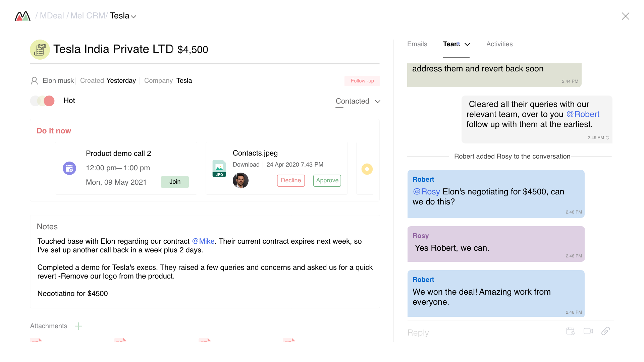This screenshot has width=644, height=362.
Task: Approve the Contacts.jpeg file
Action: (x=327, y=180)
